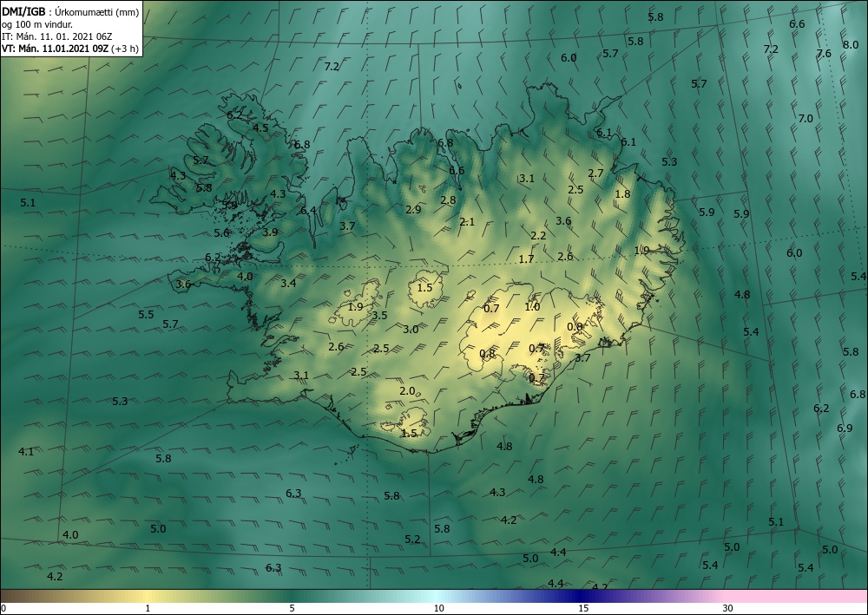
Task: Click the '(+3 h)' forecast offset text
Action: tap(124, 49)
